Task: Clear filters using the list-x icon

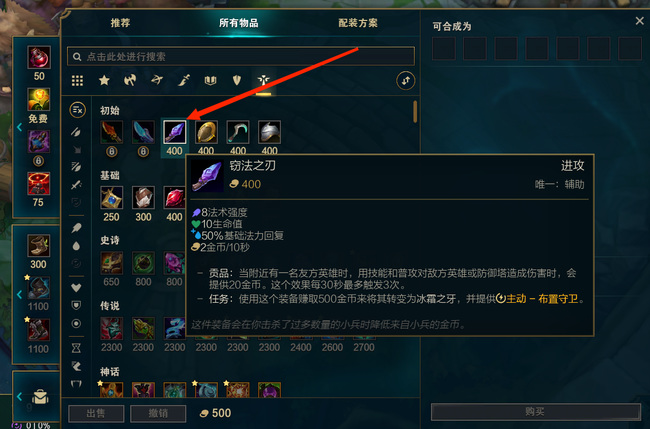Action: [78, 110]
